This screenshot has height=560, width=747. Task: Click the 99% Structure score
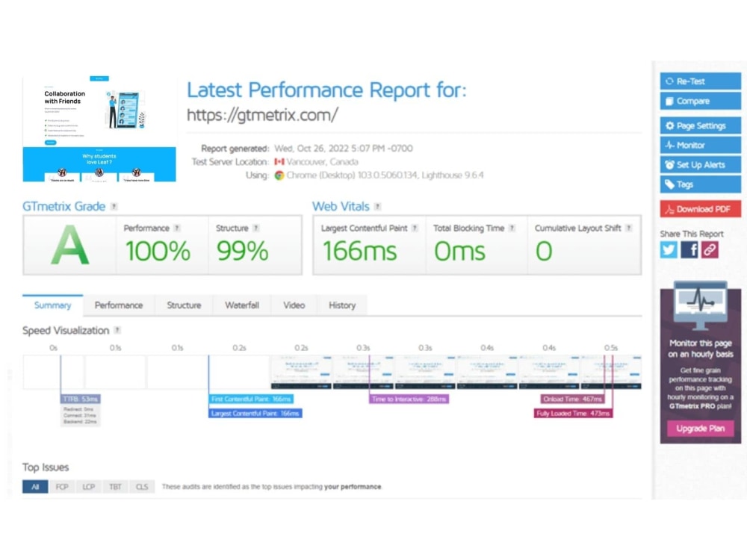click(x=243, y=251)
